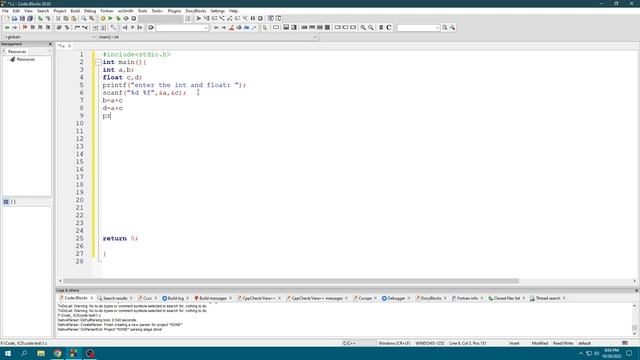Open the right-side toolbar search combo box

click(418, 27)
